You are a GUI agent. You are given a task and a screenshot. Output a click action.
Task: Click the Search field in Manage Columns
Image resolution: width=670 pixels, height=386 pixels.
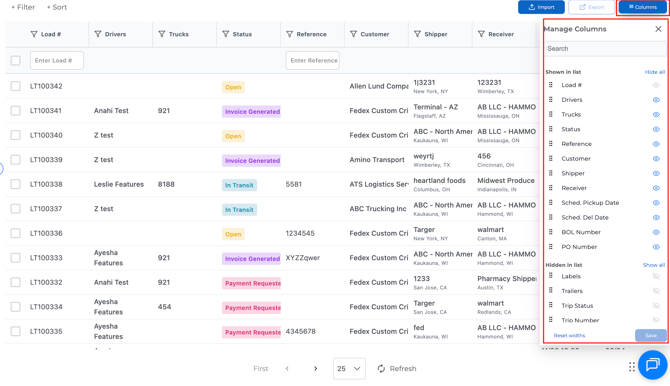coord(604,49)
